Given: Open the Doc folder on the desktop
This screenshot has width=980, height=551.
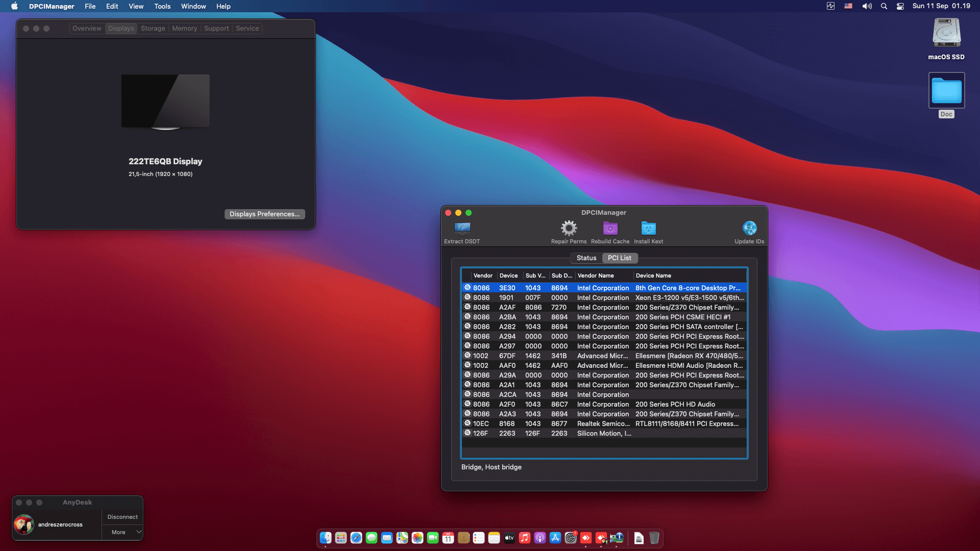Looking at the screenshot, I should (946, 91).
